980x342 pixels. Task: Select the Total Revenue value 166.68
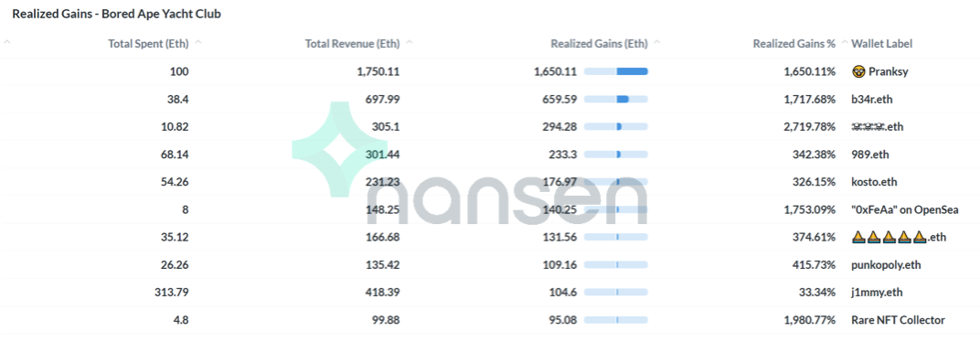coord(383,237)
